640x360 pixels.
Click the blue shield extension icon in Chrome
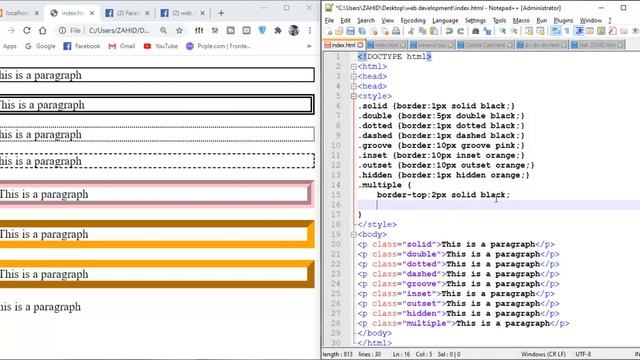point(262,31)
